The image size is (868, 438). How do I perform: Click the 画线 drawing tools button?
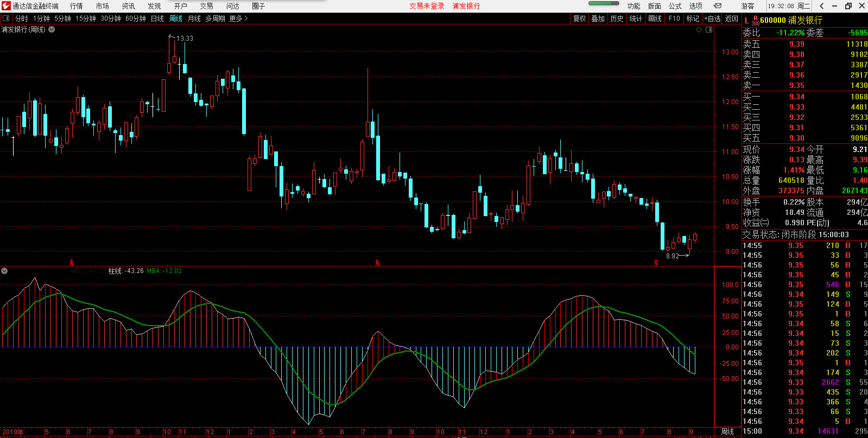click(x=655, y=18)
